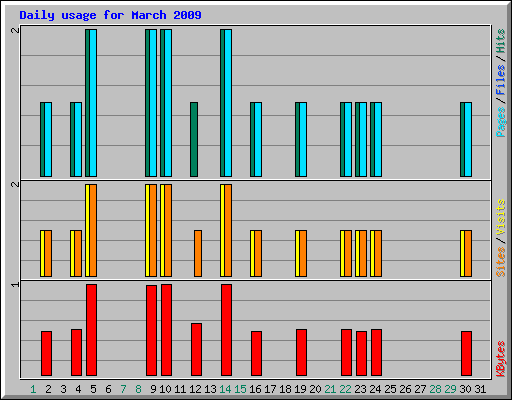Click the x-axis day label "31"
This screenshot has height=400, width=512.
480,389
